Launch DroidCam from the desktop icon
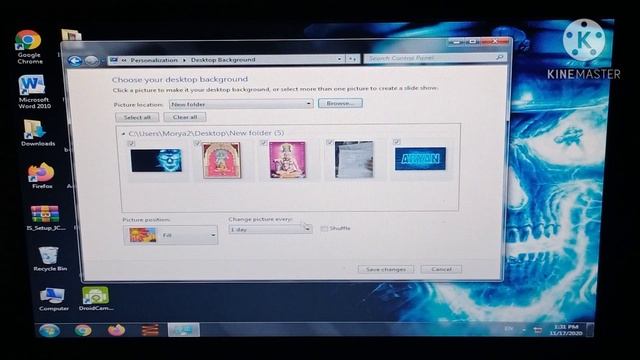 coord(96,299)
